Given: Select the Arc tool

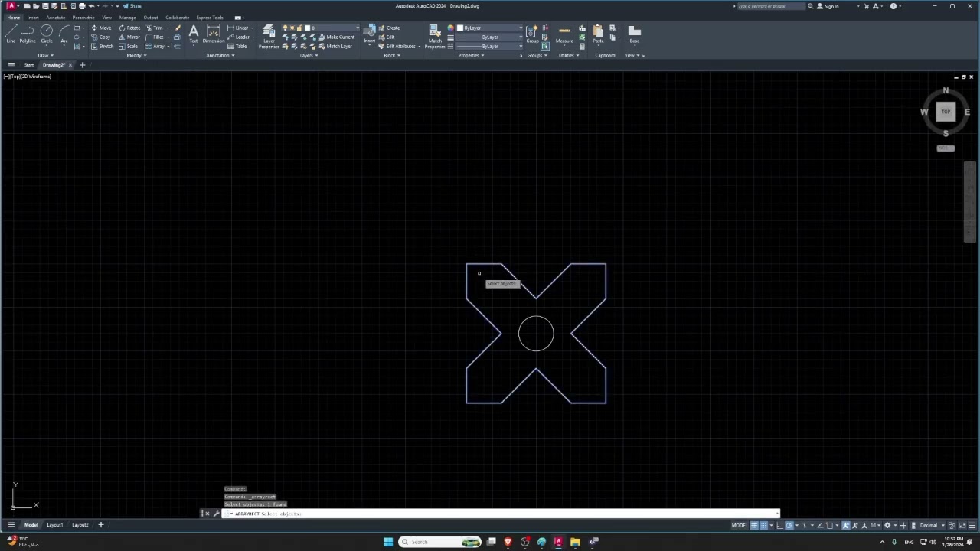Looking at the screenshot, I should [64, 34].
